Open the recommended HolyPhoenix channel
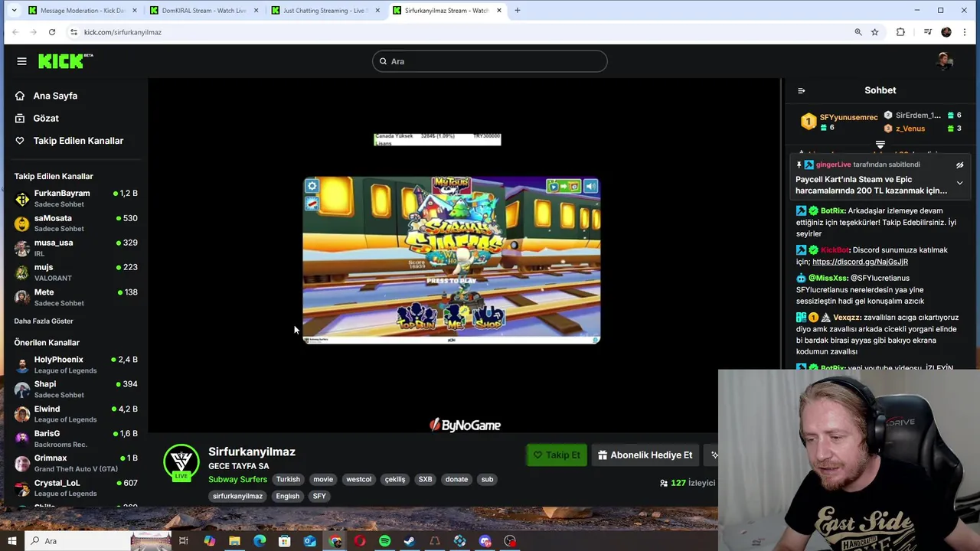Viewport: 980px width, 551px height. [x=75, y=365]
